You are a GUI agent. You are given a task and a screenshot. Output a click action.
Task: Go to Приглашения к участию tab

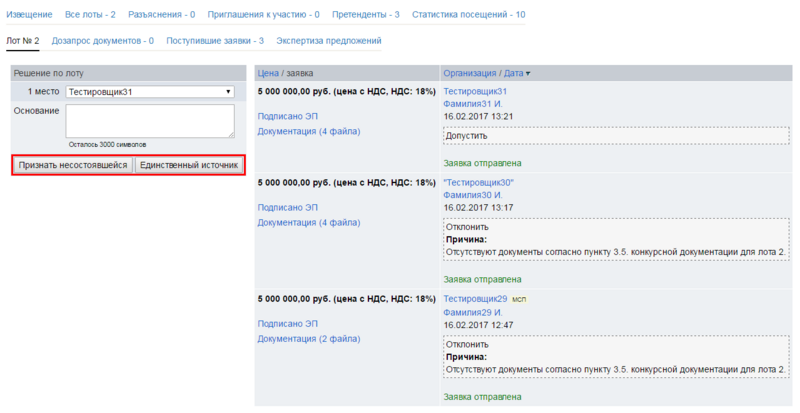click(263, 15)
